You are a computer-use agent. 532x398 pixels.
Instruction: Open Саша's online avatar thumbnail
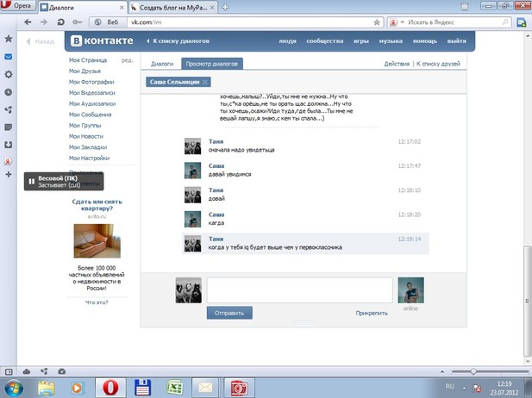[411, 290]
